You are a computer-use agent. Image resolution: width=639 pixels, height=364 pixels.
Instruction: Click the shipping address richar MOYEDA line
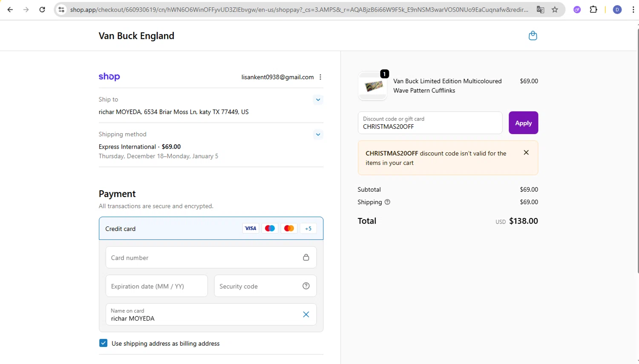[173, 112]
